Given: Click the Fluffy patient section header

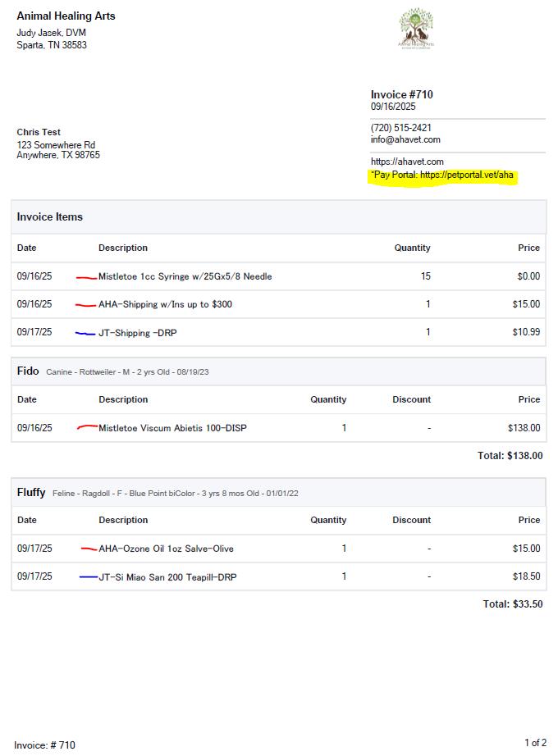Looking at the screenshot, I should [31, 492].
